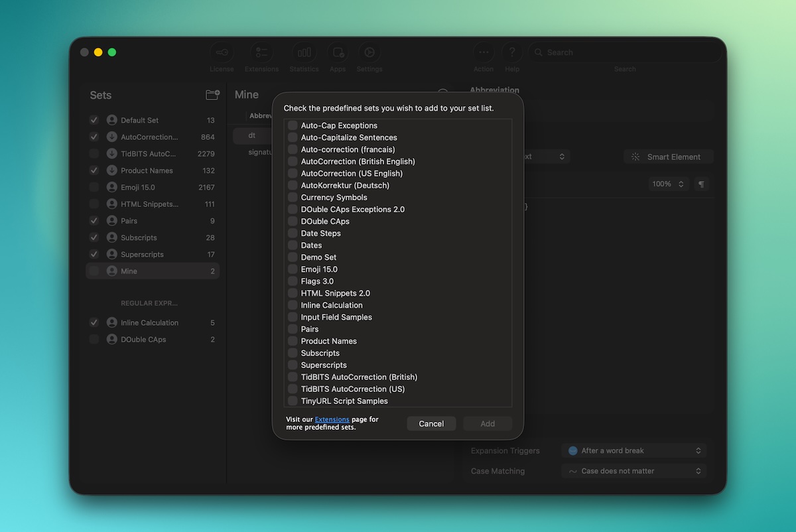The width and height of the screenshot is (796, 532).
Task: Open the License toolbar icon
Action: [222, 53]
